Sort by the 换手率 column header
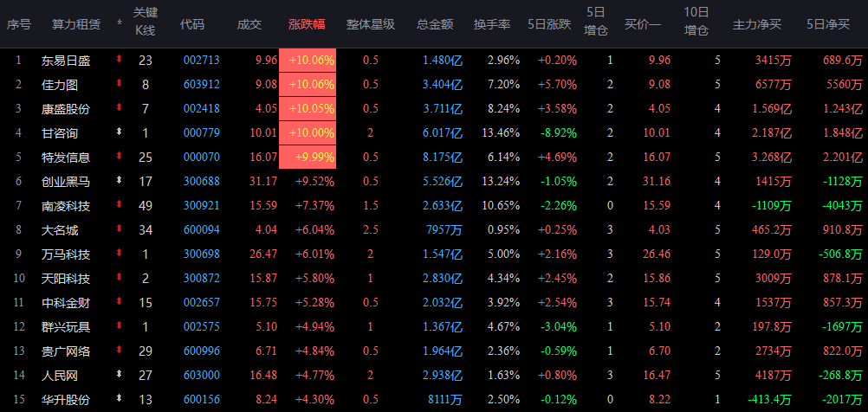868x412 pixels. pos(492,24)
